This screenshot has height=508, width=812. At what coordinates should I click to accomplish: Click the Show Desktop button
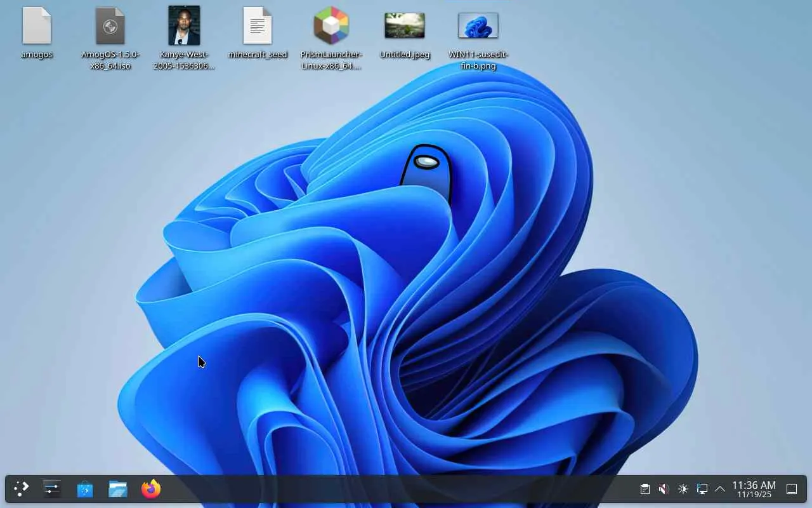(x=792, y=489)
